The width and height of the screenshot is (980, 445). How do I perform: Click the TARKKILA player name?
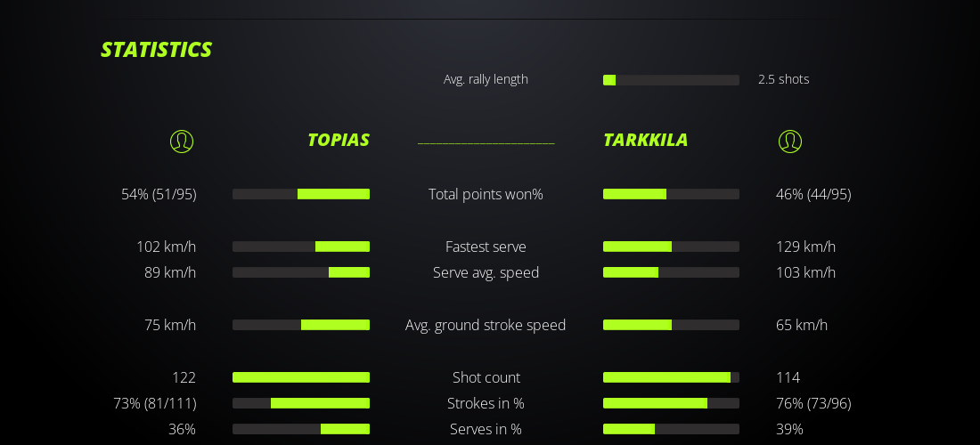click(x=645, y=140)
